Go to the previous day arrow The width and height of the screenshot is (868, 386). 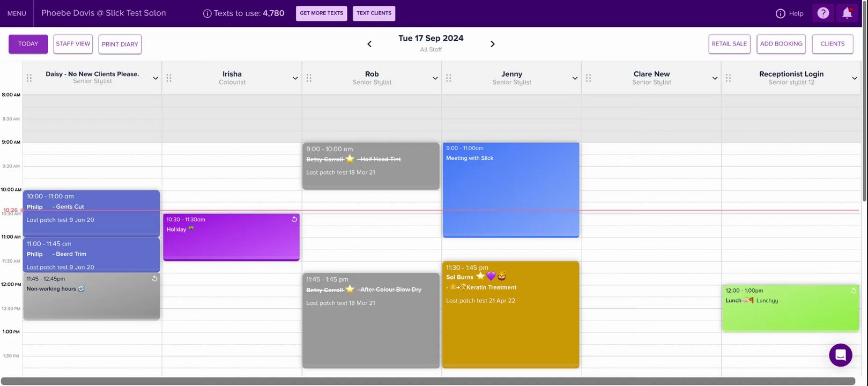[x=369, y=44]
